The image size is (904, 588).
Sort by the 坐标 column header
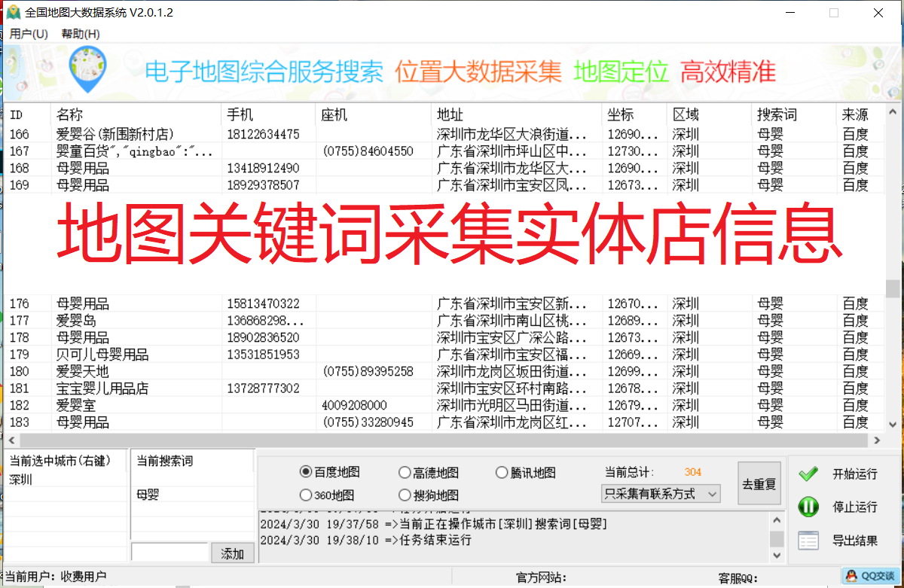coord(636,114)
